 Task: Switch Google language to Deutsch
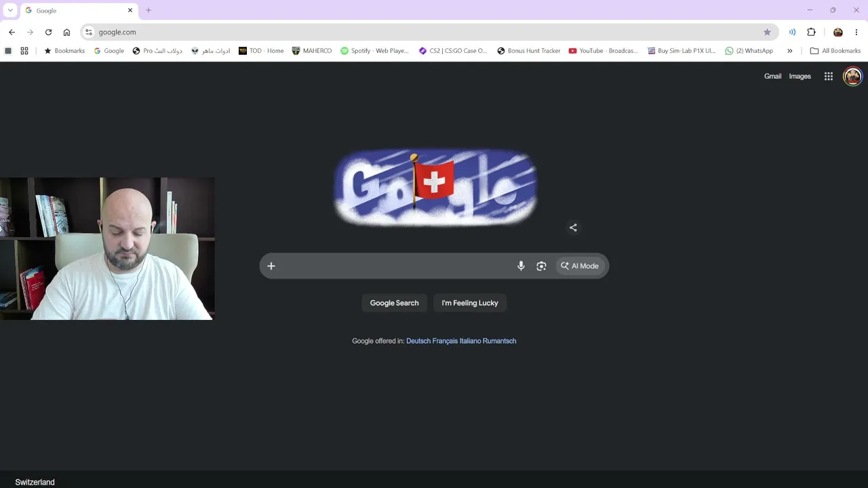(418, 341)
